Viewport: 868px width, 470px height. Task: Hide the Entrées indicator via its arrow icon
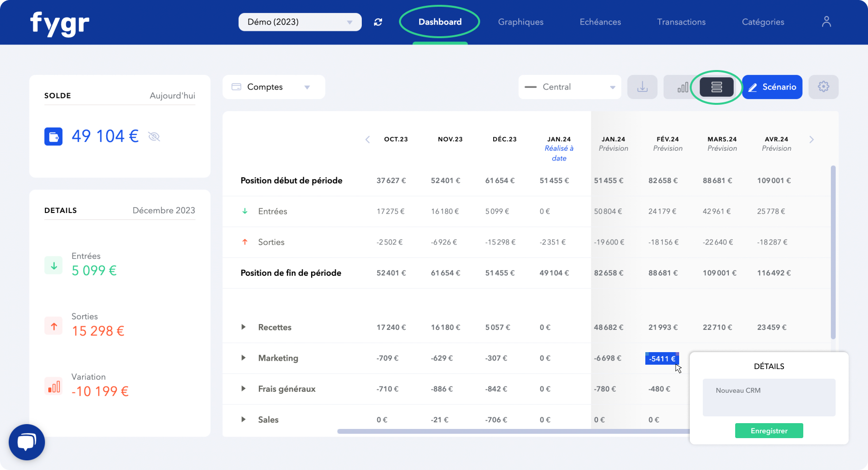click(x=54, y=265)
